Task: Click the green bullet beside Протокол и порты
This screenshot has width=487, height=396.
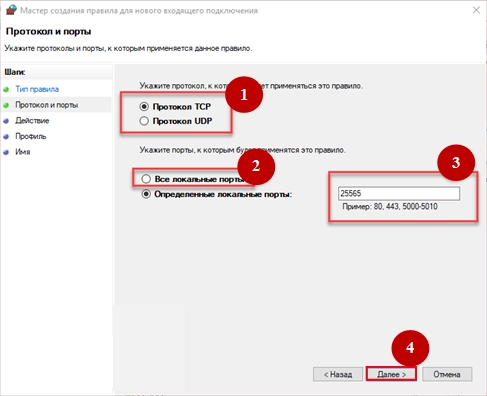Action: 6,105
